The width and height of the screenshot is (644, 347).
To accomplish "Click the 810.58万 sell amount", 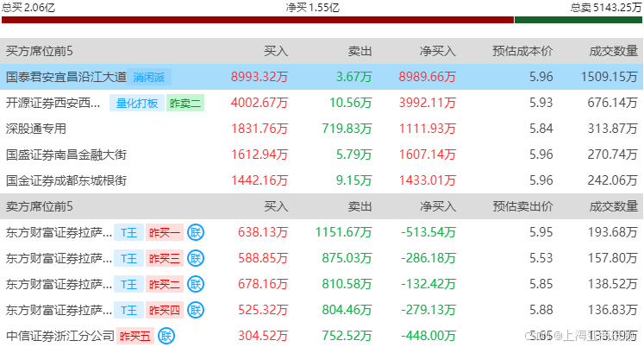I will click(x=347, y=285).
